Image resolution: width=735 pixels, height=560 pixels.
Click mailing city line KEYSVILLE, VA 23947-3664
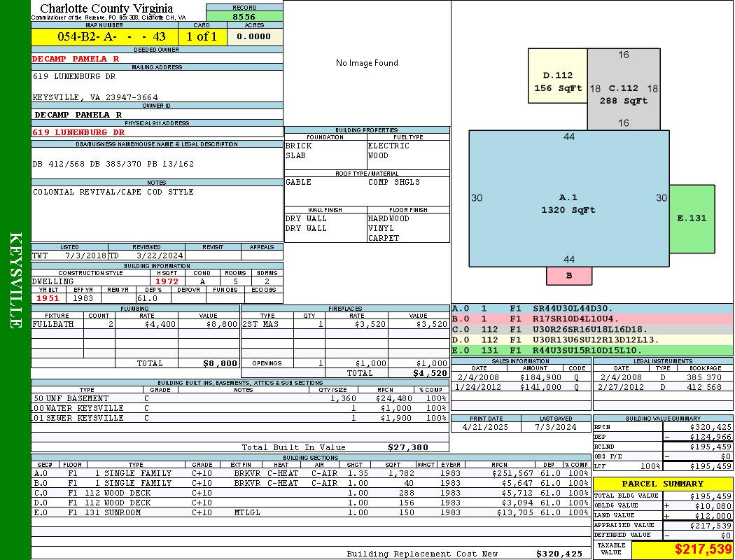tap(95, 97)
